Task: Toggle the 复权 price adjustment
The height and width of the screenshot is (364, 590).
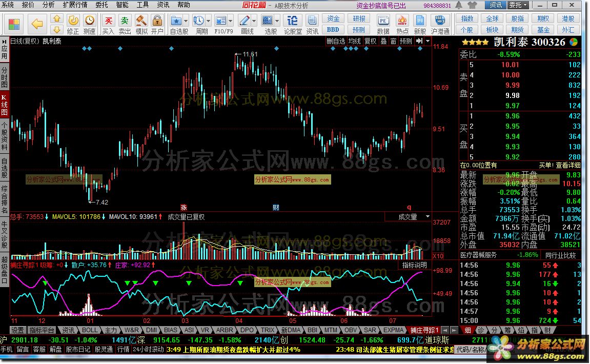Action: click(x=370, y=41)
